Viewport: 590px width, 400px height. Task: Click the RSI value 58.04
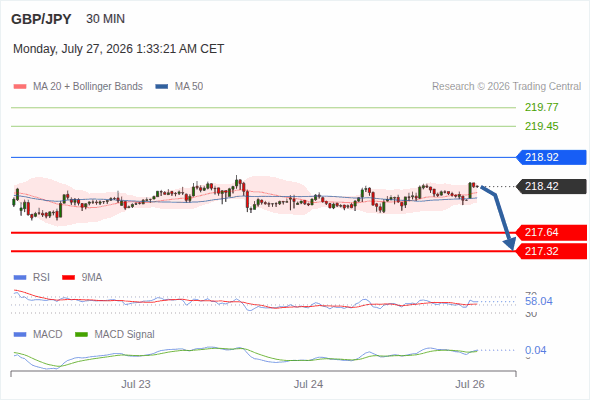click(x=539, y=301)
